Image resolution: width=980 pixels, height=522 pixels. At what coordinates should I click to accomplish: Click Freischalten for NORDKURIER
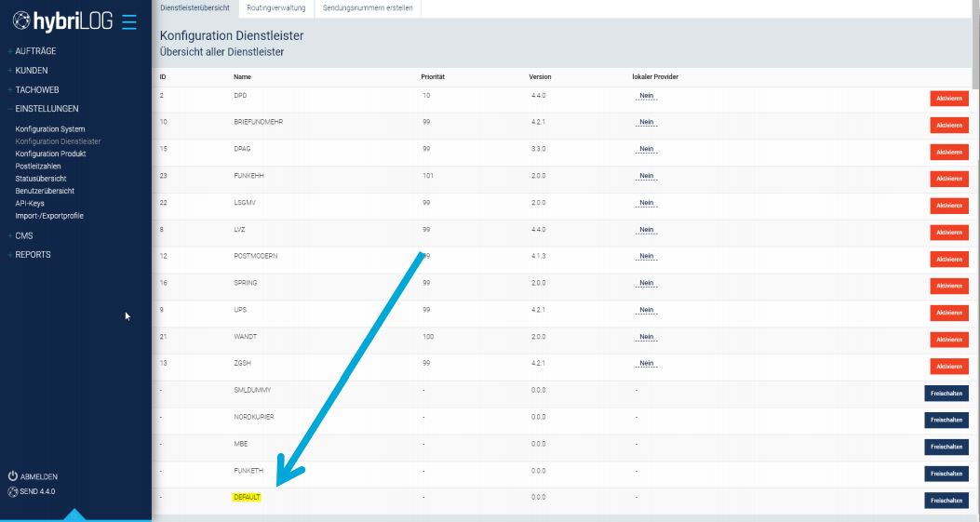click(x=946, y=420)
